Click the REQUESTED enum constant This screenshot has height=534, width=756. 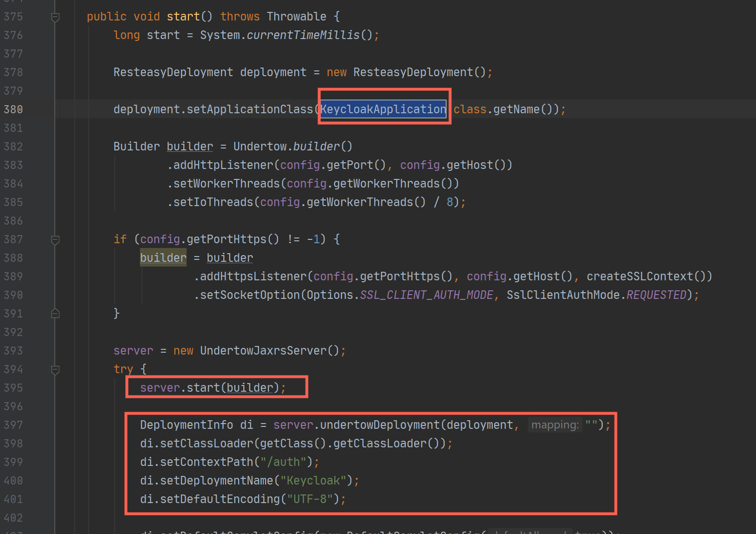click(657, 295)
